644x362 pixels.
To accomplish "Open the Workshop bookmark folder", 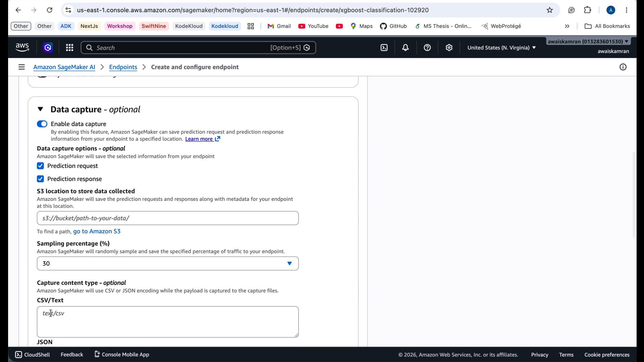I will click(120, 26).
